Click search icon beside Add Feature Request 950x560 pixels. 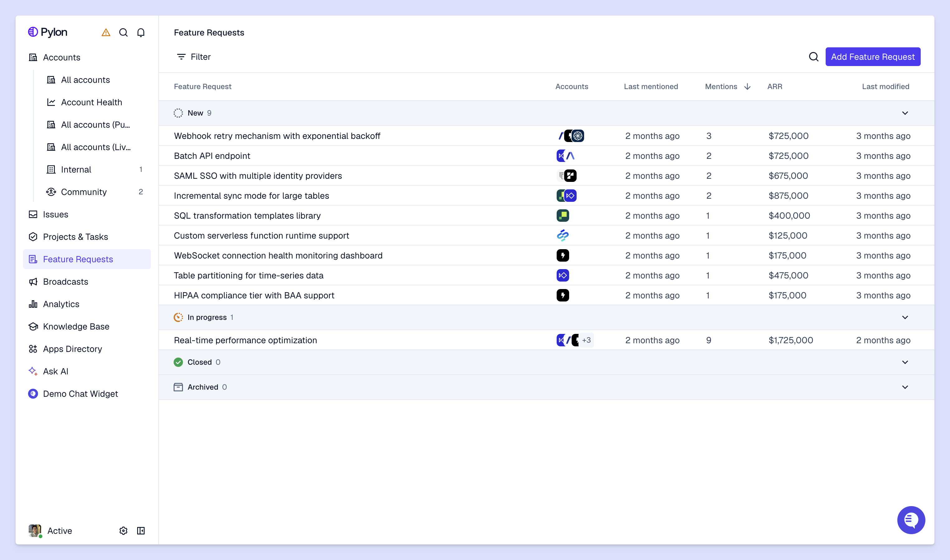pos(814,57)
